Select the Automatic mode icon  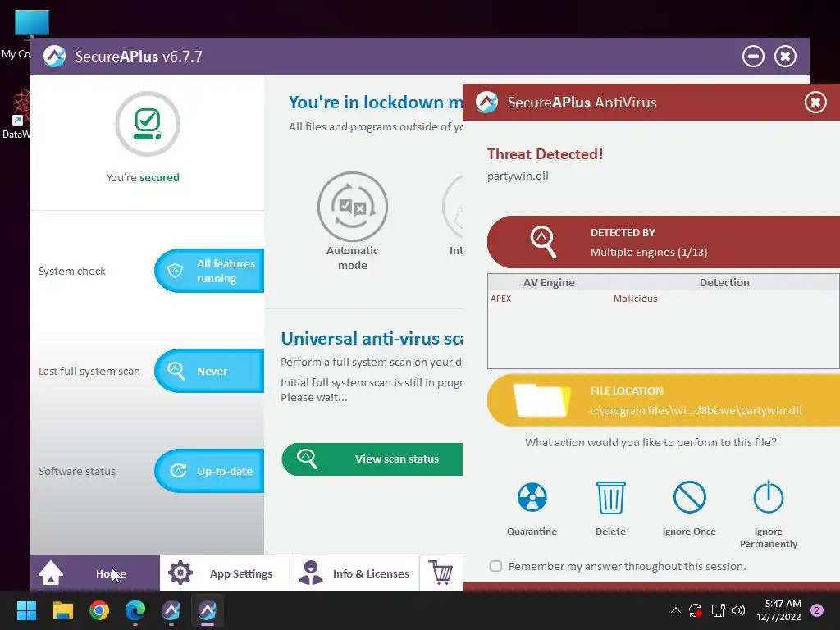coord(353,207)
